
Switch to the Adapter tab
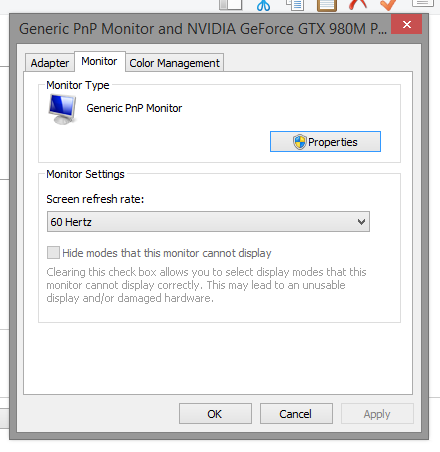pyautogui.click(x=50, y=62)
